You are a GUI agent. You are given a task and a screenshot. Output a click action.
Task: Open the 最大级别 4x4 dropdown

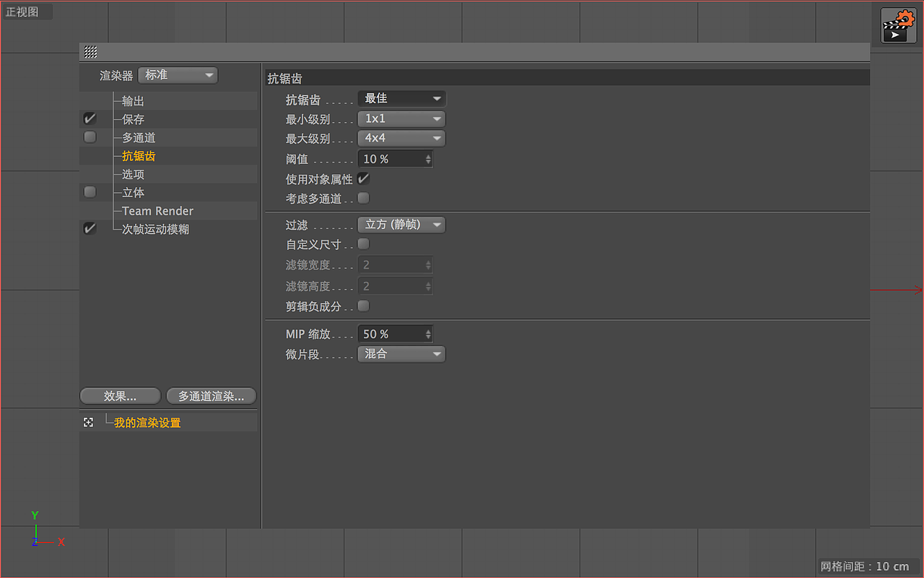click(402, 138)
